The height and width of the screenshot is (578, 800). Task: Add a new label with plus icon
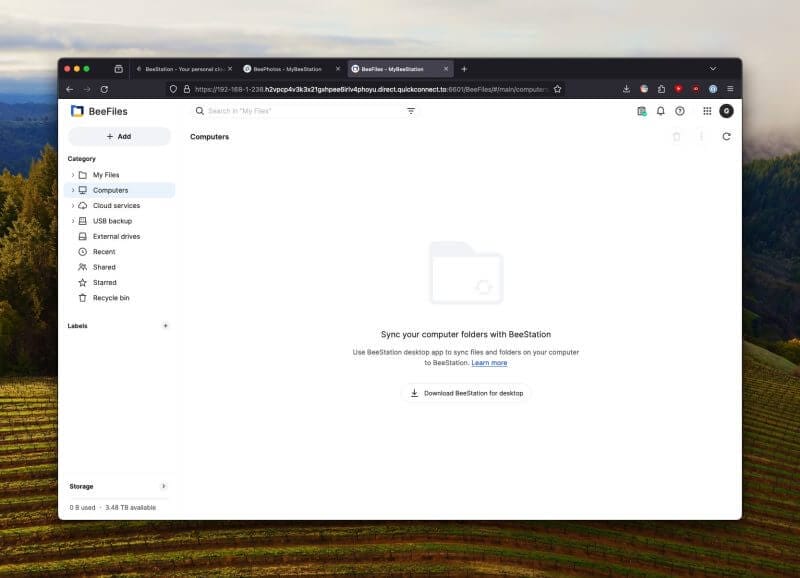coord(165,325)
